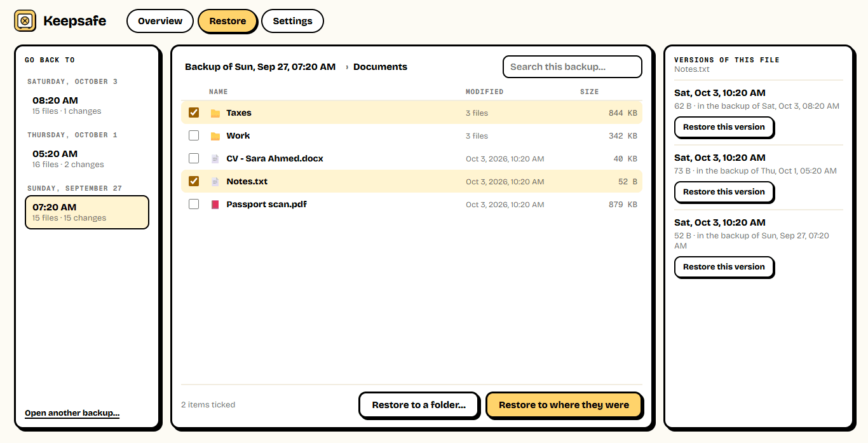868x443 pixels.
Task: Click the Restore to a folder button
Action: [x=419, y=405]
